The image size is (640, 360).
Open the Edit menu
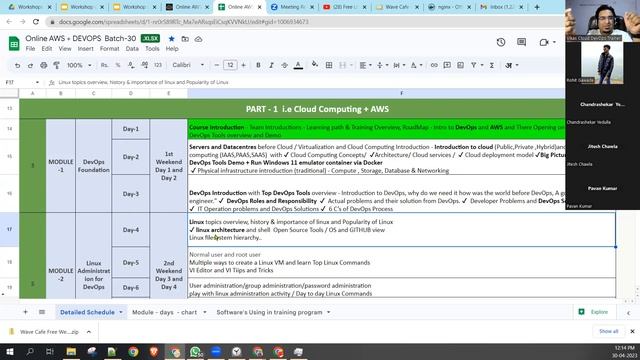47,49
